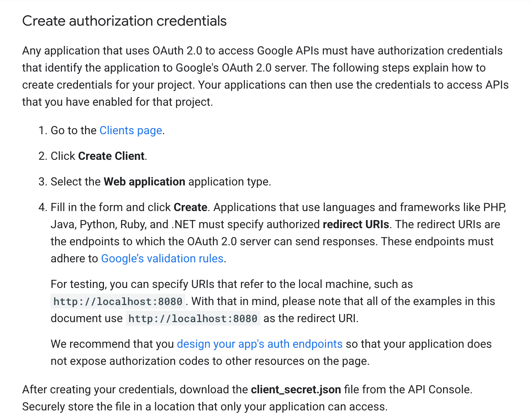
Task: Click the bold Create Client text
Action: [111, 156]
